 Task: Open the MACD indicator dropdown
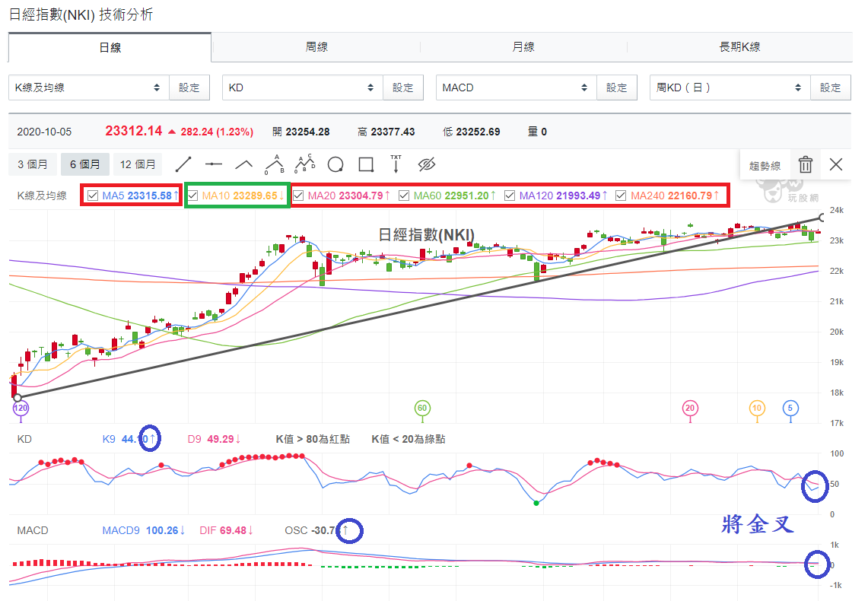[x=517, y=87]
